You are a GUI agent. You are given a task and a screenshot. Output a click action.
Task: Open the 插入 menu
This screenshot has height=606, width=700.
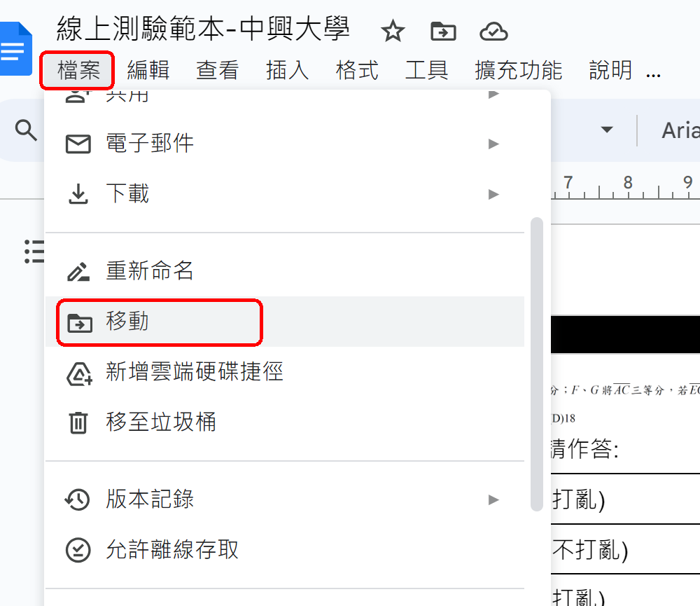[x=287, y=70]
